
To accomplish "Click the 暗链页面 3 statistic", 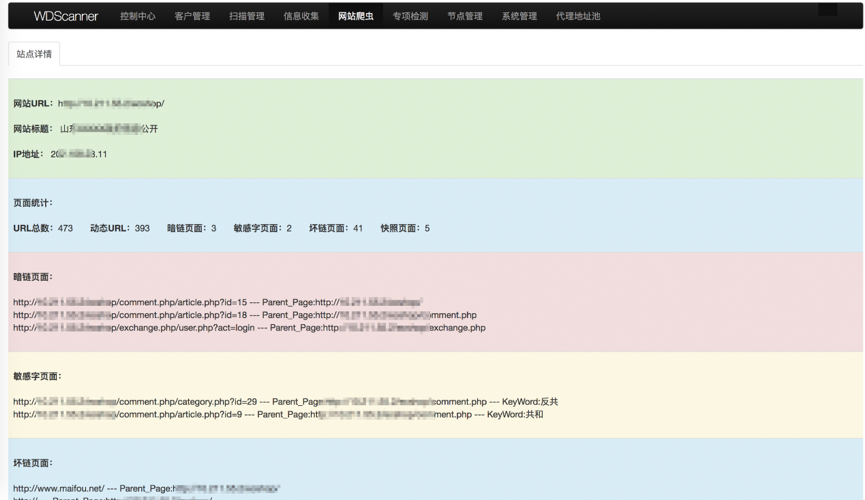I will 192,228.
